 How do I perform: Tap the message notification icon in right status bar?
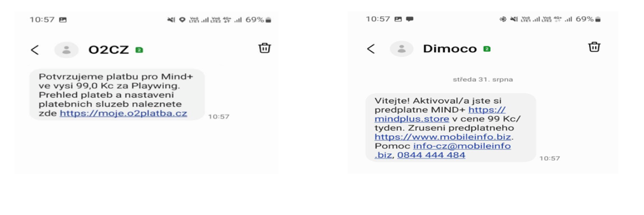pos(410,19)
